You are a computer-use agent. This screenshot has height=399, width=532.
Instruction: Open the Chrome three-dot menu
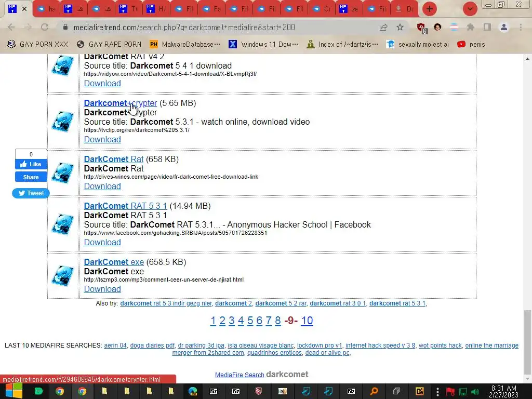tap(521, 27)
